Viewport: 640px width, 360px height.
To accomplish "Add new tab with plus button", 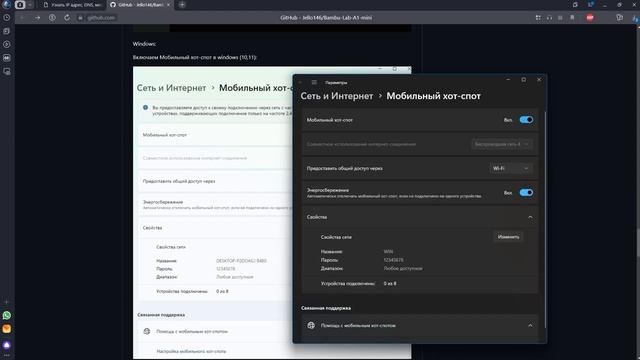I will pyautogui.click(x=182, y=4).
